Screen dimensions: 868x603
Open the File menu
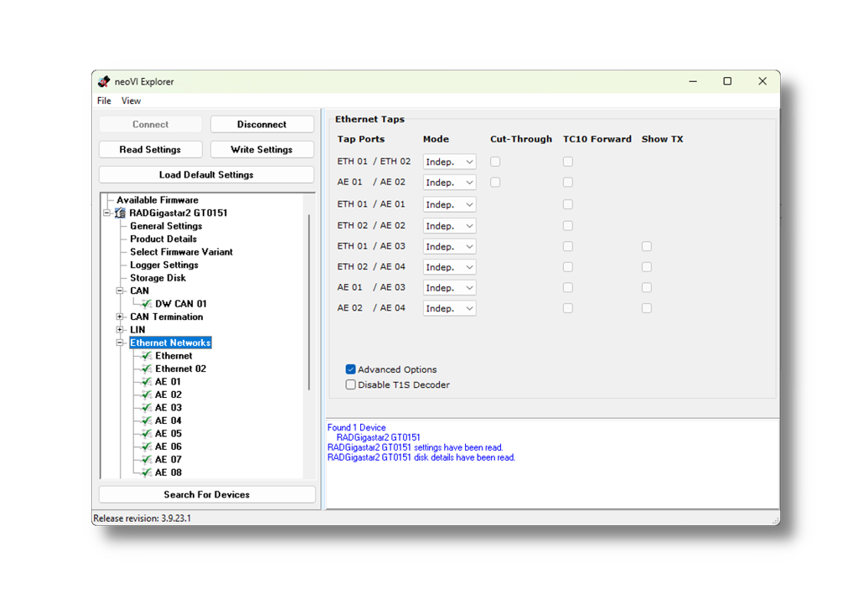tap(104, 100)
